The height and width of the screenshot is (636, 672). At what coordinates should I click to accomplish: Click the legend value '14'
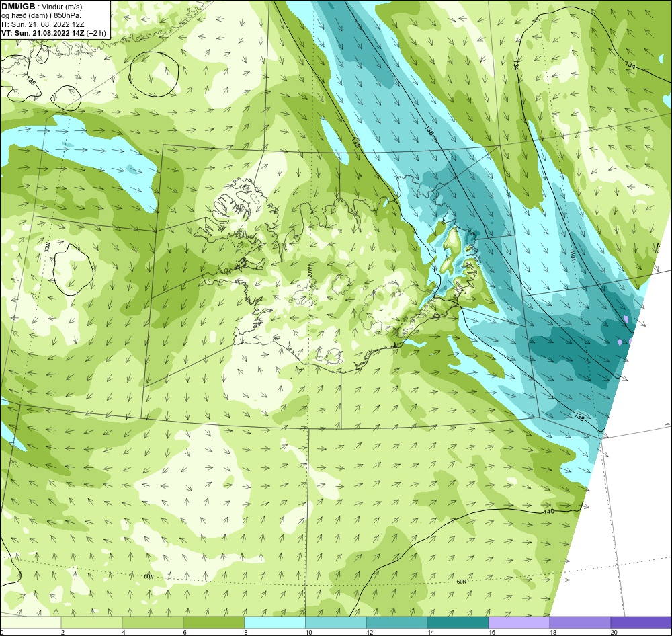tap(431, 632)
